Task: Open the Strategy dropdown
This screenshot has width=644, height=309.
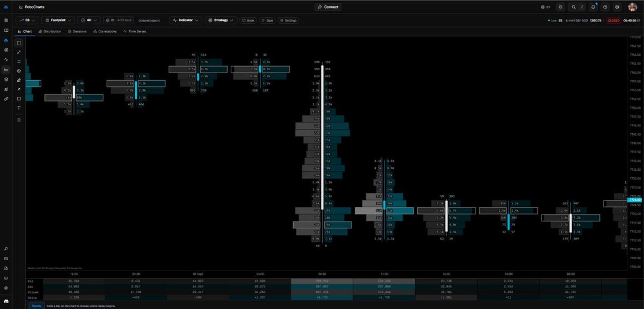Action: [x=222, y=20]
